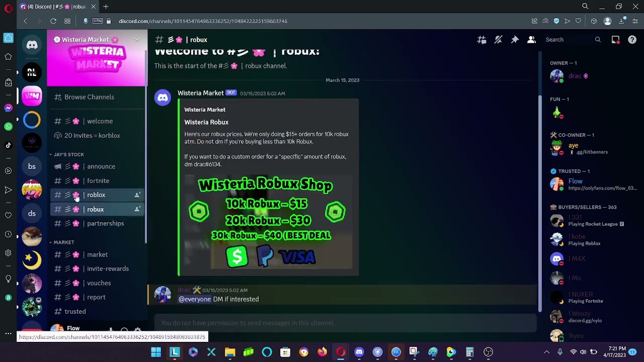Screen dimensions: 644x362
Task: Open pinned messages pin icon
Action: pyautogui.click(x=515, y=40)
